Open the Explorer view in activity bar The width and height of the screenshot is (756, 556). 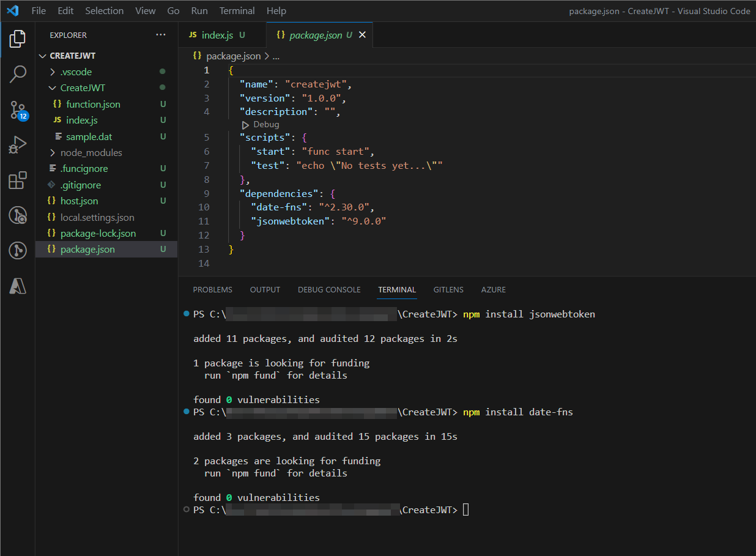18,39
